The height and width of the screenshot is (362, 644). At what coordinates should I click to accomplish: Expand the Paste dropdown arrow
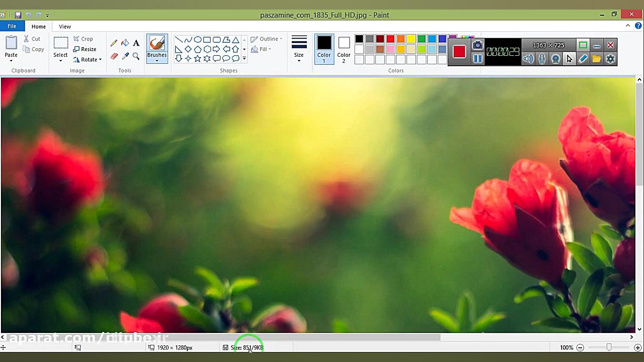(x=11, y=60)
